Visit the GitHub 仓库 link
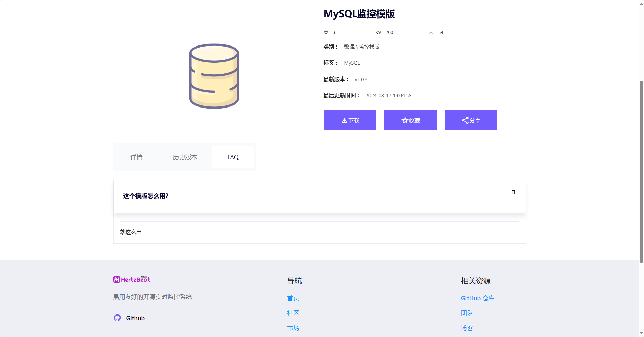Screen dimensions: 644x337 pos(478,298)
